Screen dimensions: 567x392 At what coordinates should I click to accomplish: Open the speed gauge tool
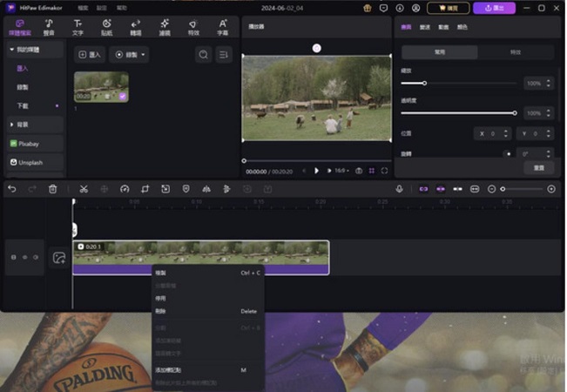(x=125, y=189)
